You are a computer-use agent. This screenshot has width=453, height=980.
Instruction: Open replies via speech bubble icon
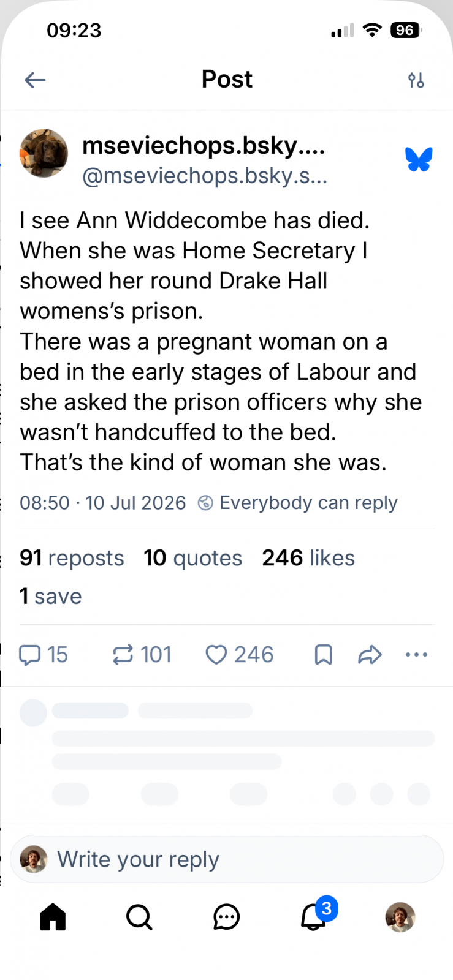tap(30, 655)
